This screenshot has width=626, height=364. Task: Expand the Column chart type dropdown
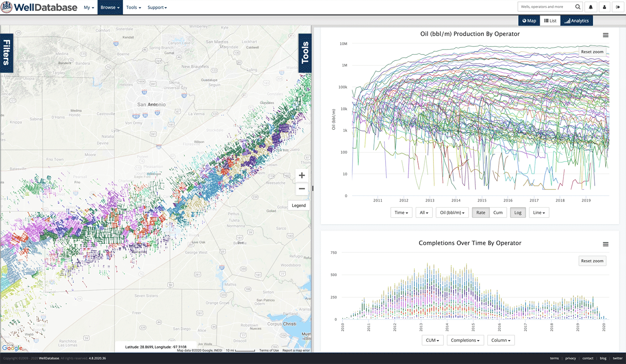[x=501, y=340]
